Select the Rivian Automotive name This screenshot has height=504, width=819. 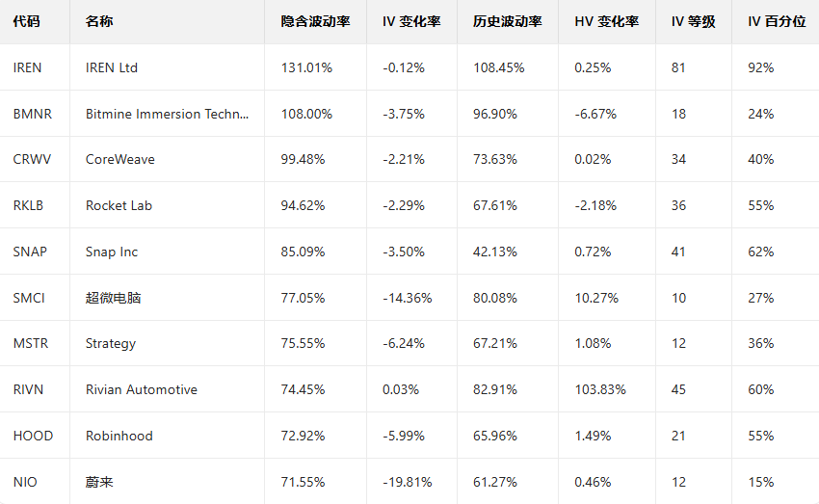click(x=141, y=389)
